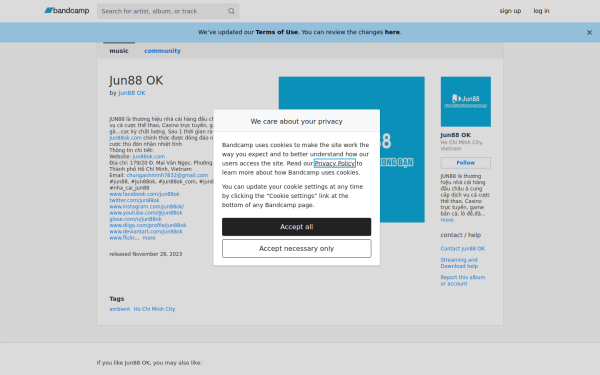Switch to the music tab
Screen dimensions: 600x375
click(119, 51)
